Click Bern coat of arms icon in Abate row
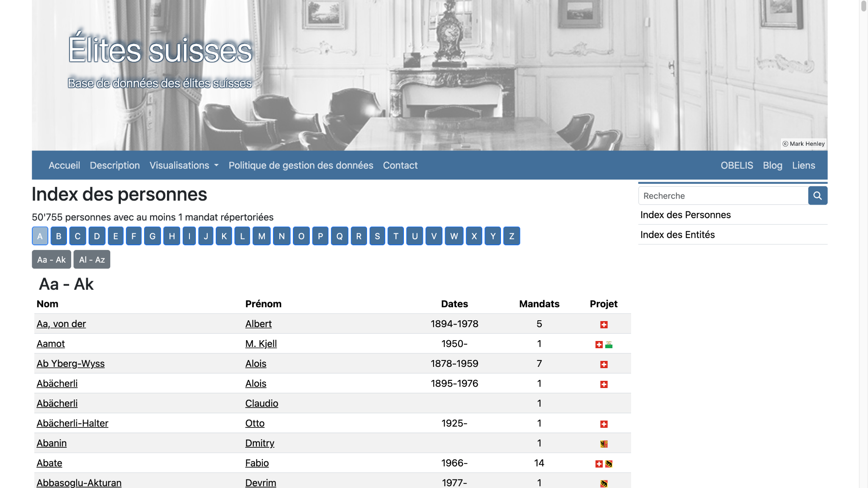Image resolution: width=868 pixels, height=488 pixels. [x=609, y=464]
